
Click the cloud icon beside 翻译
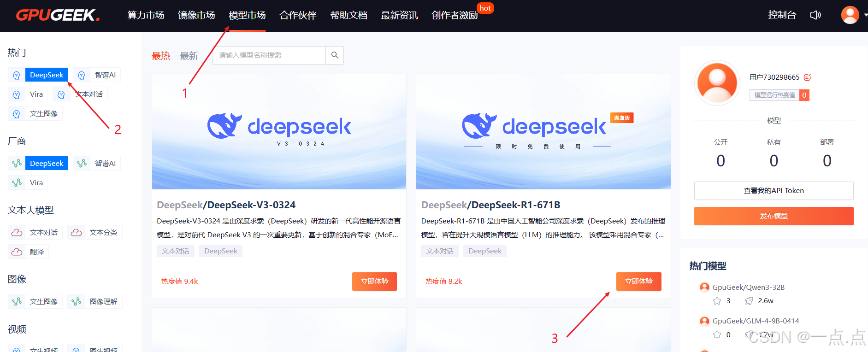(17, 252)
